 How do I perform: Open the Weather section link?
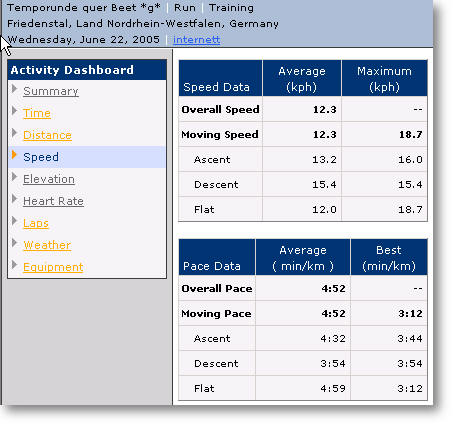tap(47, 245)
